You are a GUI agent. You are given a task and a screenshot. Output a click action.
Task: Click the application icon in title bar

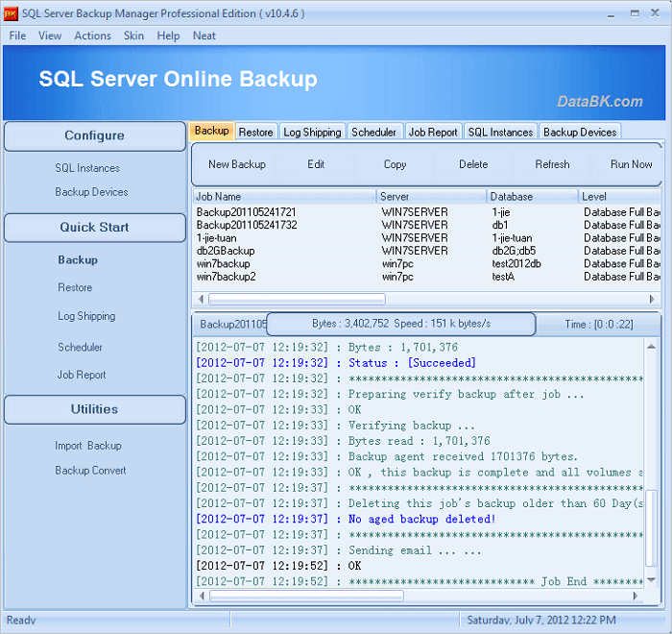click(12, 13)
